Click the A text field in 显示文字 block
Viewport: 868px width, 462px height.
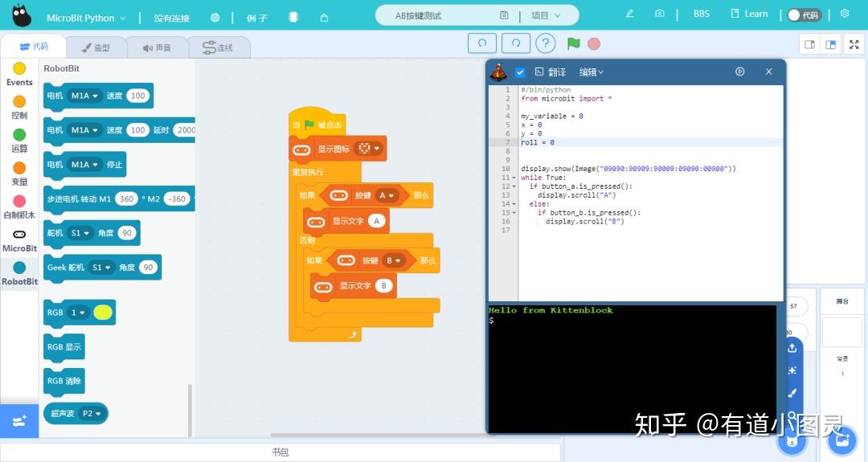tap(376, 221)
